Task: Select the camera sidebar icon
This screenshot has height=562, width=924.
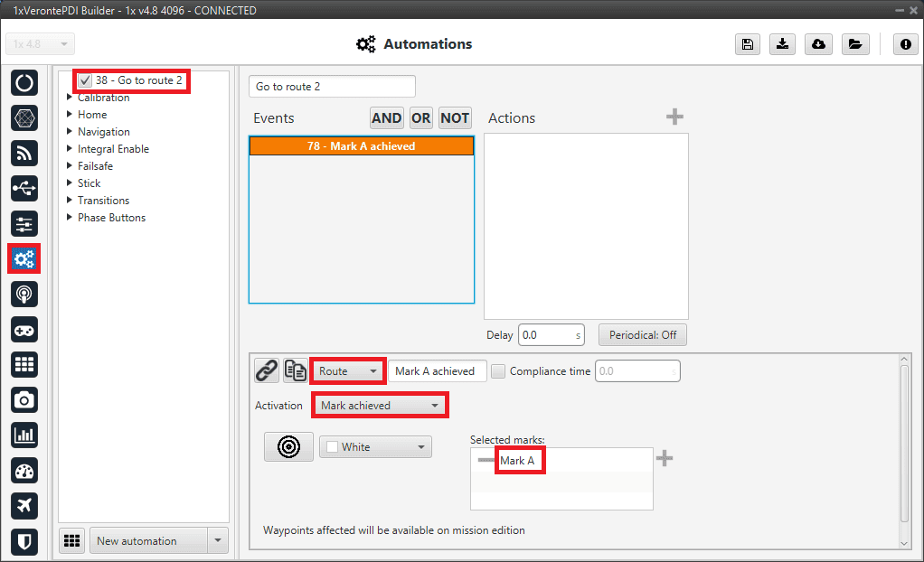Action: (x=24, y=399)
